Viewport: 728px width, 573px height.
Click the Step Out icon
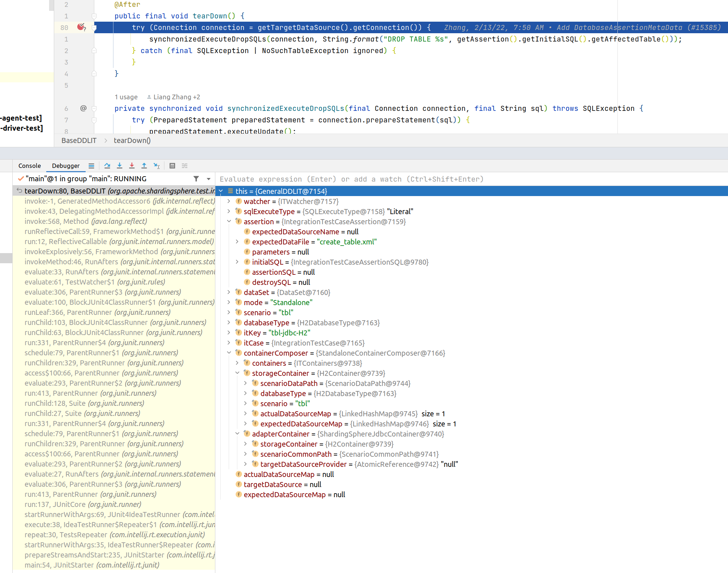(144, 165)
